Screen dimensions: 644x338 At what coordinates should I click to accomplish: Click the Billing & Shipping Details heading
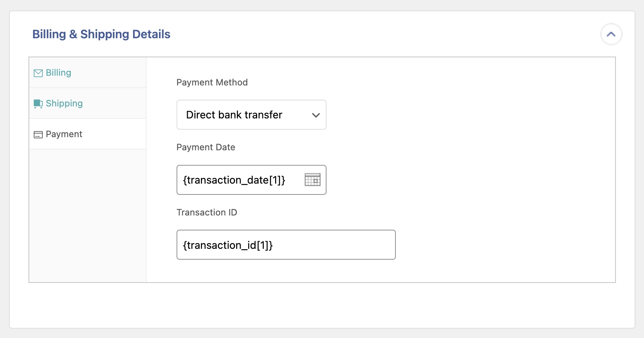tap(101, 34)
